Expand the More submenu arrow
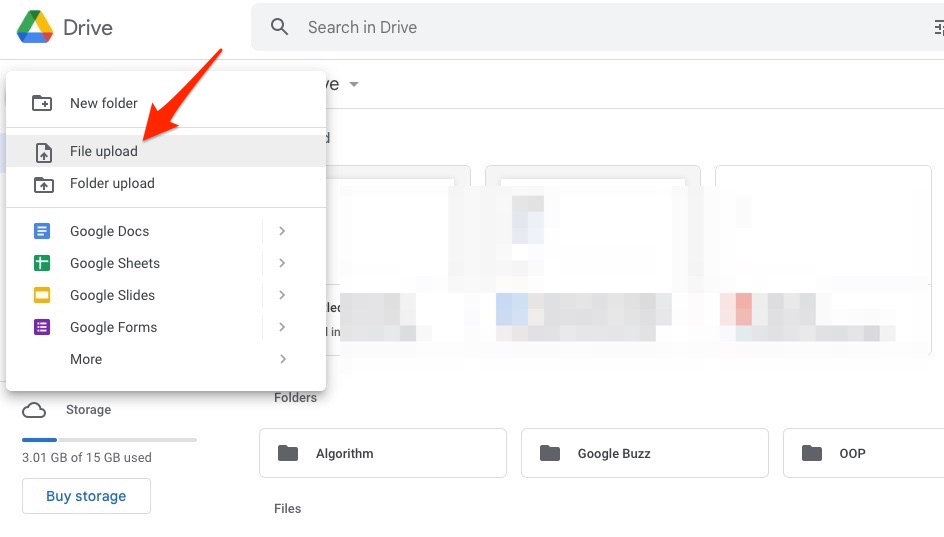Image resolution: width=944 pixels, height=537 pixels. [282, 359]
